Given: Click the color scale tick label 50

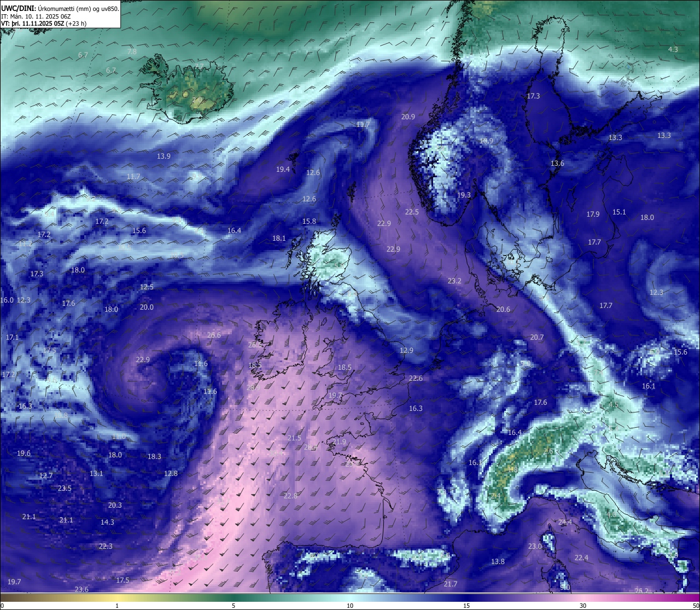Looking at the screenshot, I should click(x=695, y=606).
